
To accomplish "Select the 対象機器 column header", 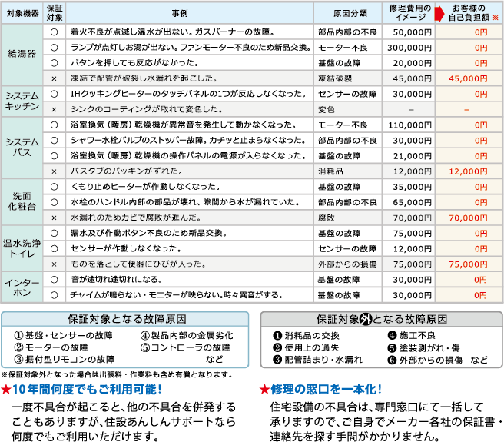I will coord(22,13).
